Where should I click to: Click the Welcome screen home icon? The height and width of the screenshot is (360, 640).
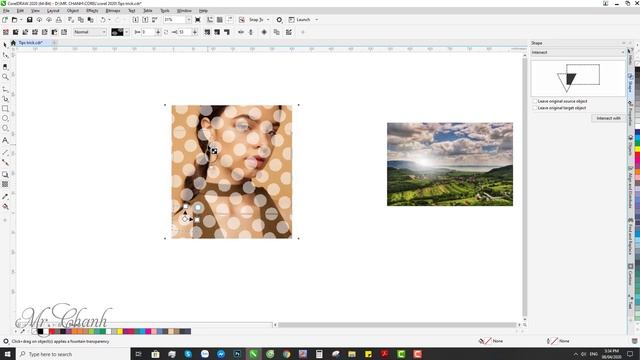13,43
